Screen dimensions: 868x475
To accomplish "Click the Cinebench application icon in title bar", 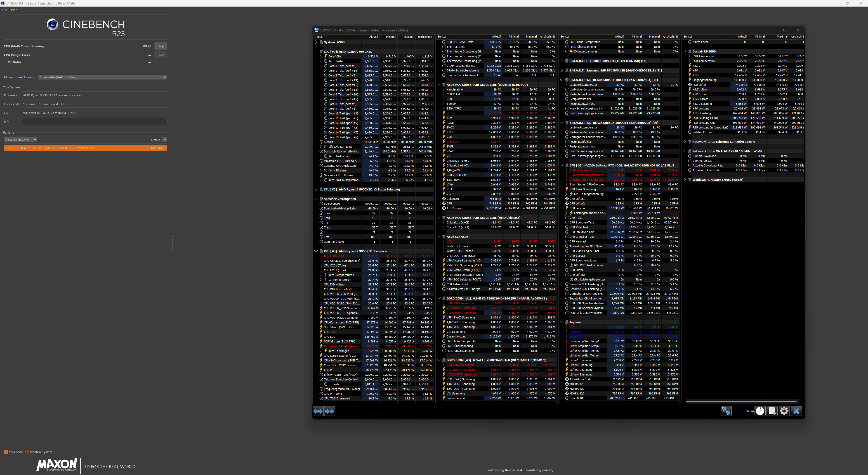I will pyautogui.click(x=3, y=3).
